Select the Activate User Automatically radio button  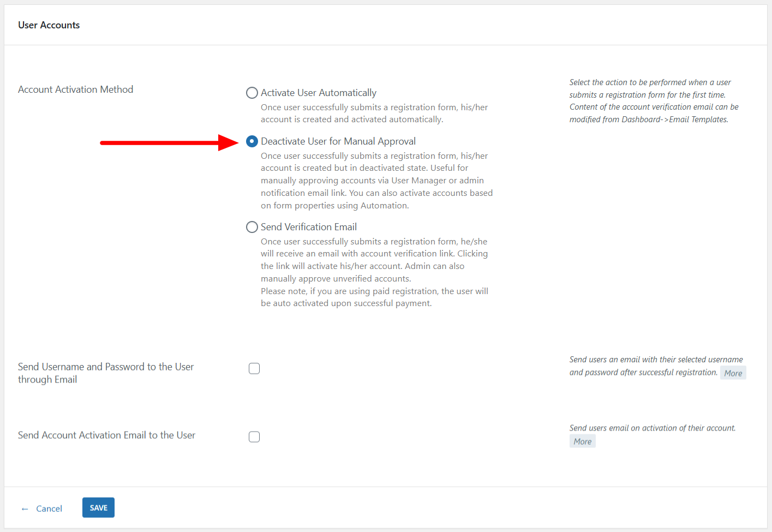[252, 93]
